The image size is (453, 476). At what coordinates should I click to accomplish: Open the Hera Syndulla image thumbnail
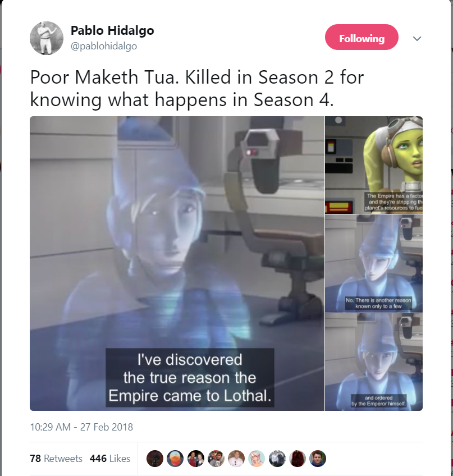(x=374, y=165)
